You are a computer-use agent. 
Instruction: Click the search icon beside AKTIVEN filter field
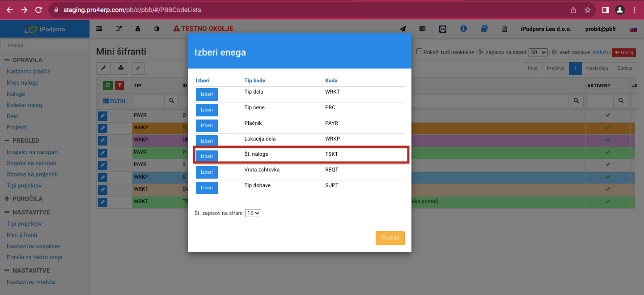coord(621,101)
